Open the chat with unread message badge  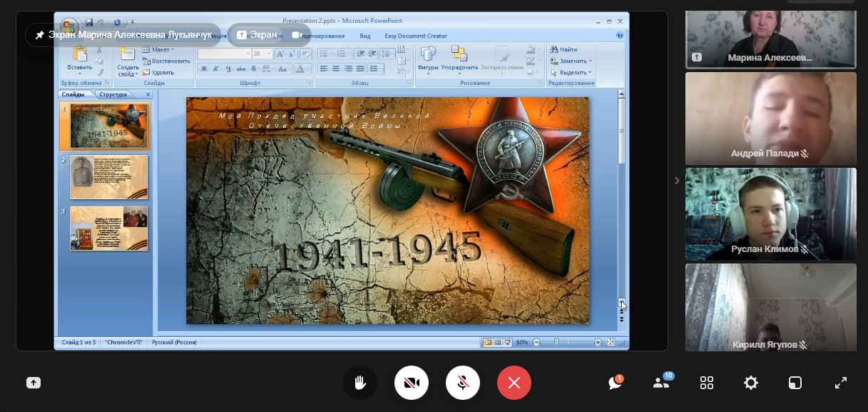click(x=616, y=383)
